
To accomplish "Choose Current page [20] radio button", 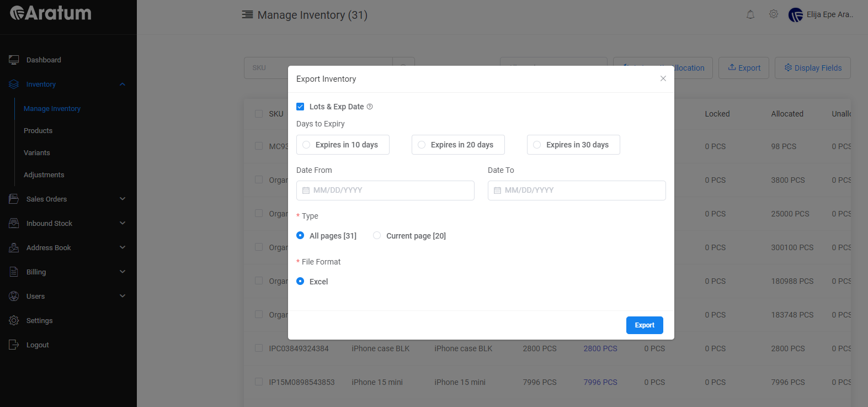I will pyautogui.click(x=377, y=235).
